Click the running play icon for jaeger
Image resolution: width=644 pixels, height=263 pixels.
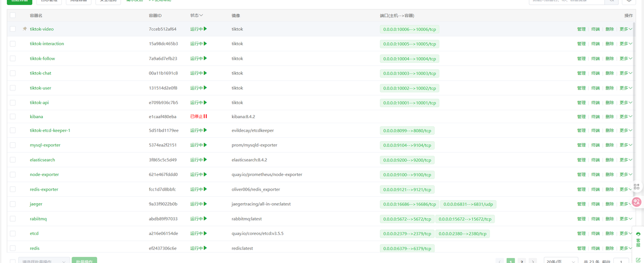[x=205, y=204]
